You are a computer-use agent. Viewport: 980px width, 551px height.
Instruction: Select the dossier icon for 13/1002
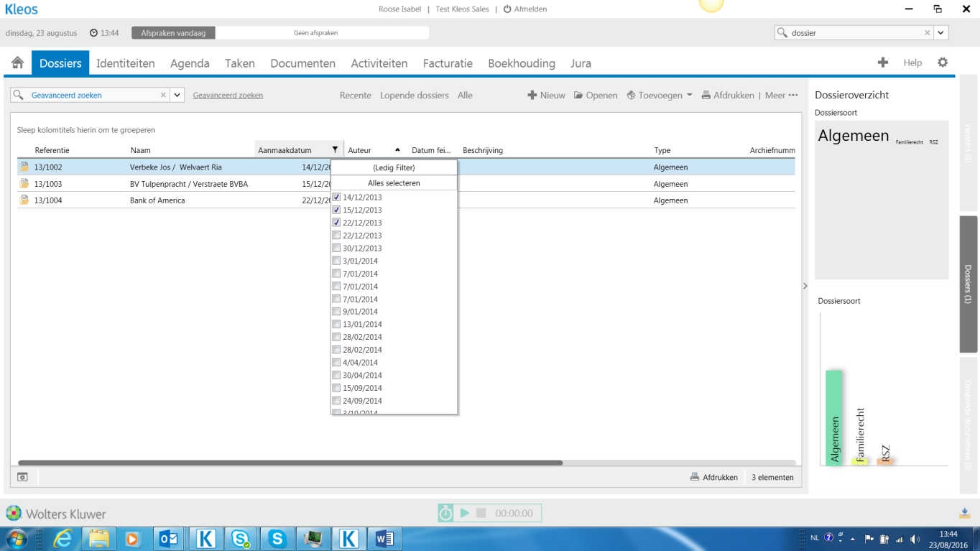pyautogui.click(x=24, y=167)
